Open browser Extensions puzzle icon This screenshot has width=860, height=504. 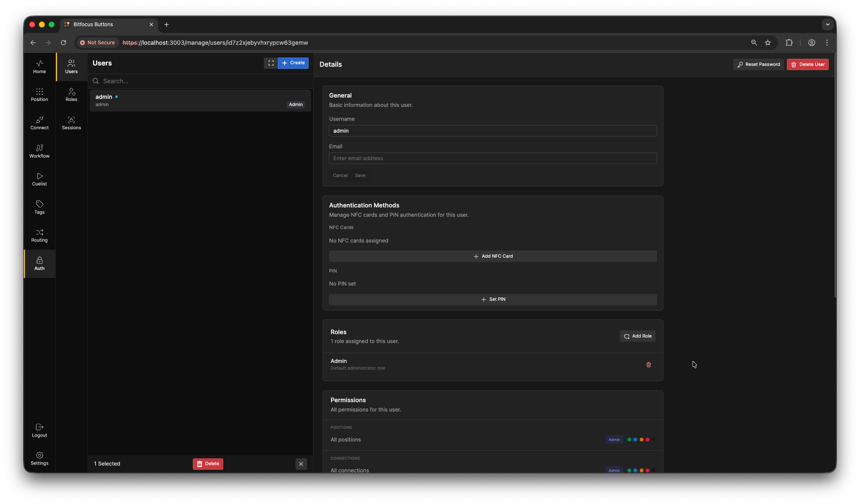(789, 43)
